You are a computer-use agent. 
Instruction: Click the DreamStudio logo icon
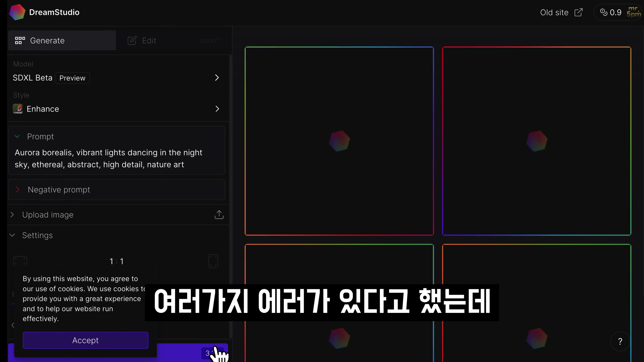point(17,12)
